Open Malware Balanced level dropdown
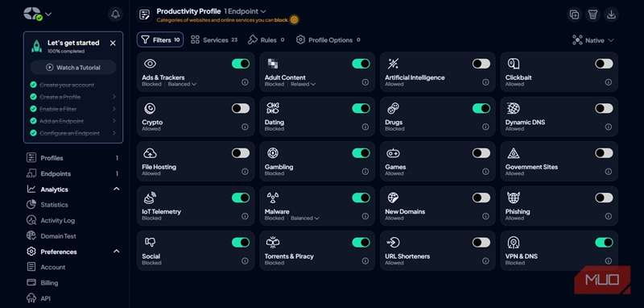Screen dimensions: 644x308 305,218
